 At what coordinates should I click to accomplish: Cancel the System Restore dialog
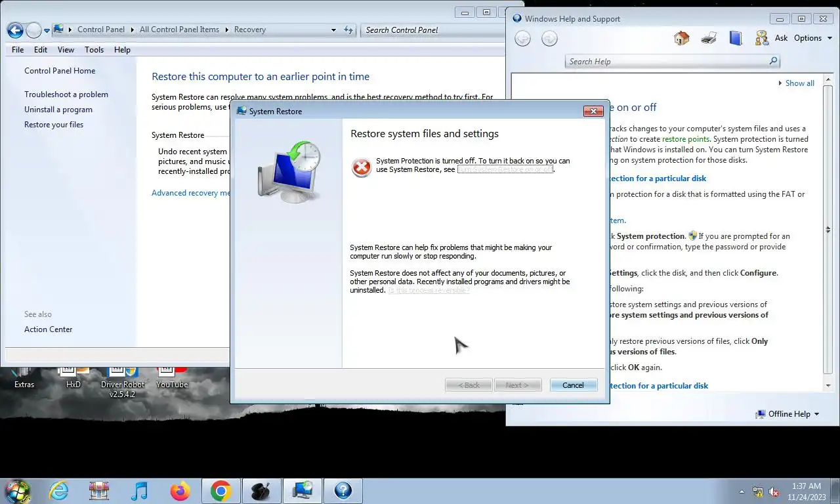(573, 385)
